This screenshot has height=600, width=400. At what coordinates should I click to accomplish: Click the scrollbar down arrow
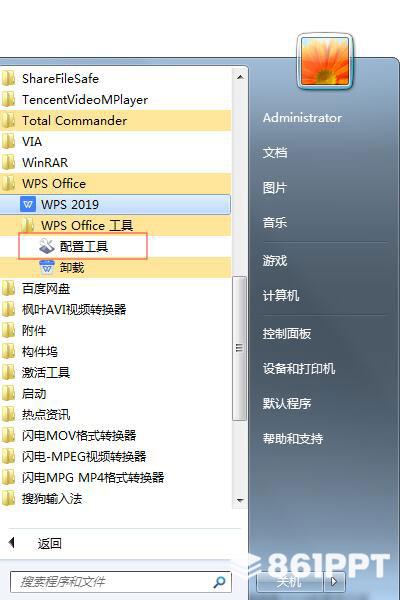[x=240, y=501]
